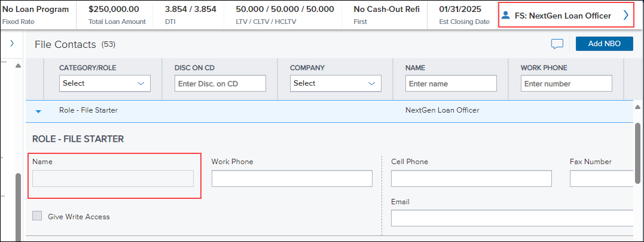Click the right scrollbar up arrow
The image size is (644, 242).
[637, 107]
